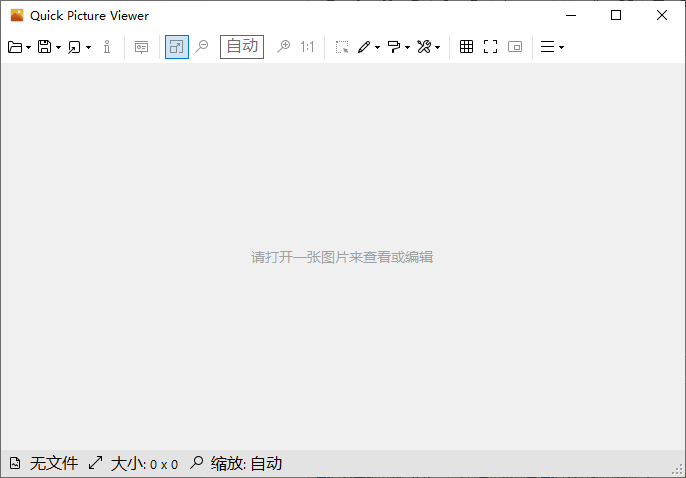Click the paint roller icon

pyautogui.click(x=394, y=47)
